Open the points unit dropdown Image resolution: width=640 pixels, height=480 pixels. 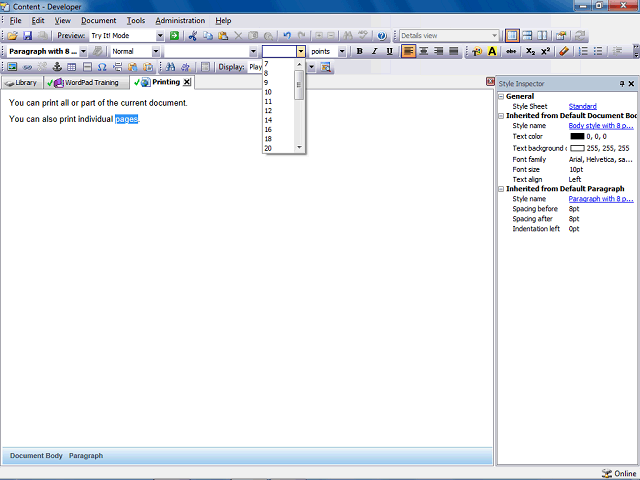(342, 51)
